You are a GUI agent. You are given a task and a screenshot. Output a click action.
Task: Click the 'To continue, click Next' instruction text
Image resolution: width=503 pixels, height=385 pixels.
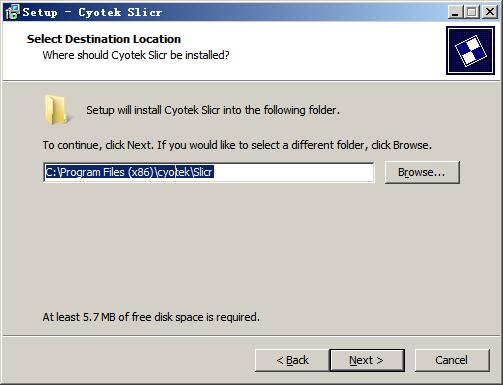point(237,145)
